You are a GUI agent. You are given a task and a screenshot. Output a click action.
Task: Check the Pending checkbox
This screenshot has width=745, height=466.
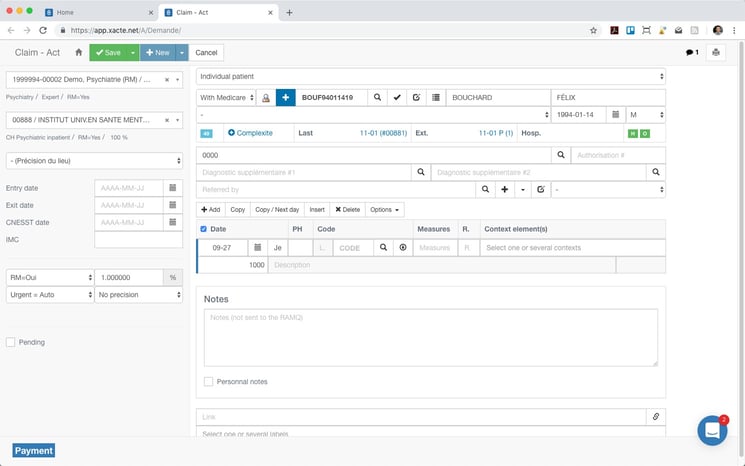[10, 342]
